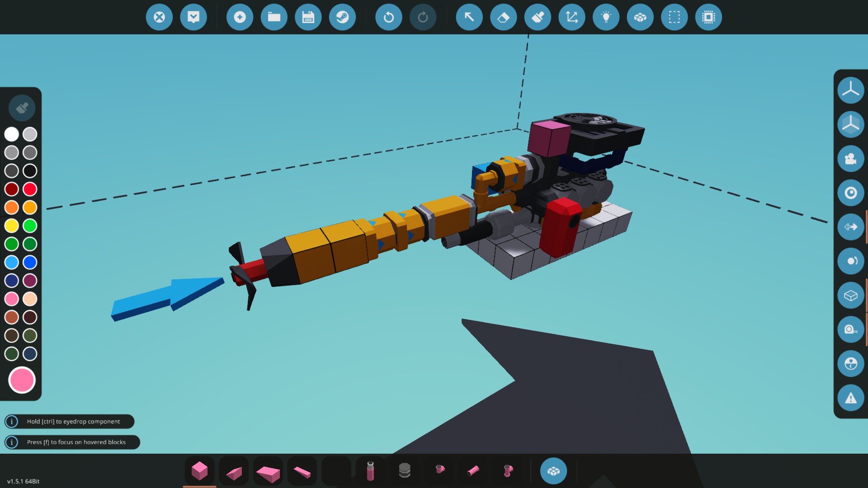This screenshot has height=488, width=868.
Task: Open the marquee selection area tool
Action: tap(674, 17)
